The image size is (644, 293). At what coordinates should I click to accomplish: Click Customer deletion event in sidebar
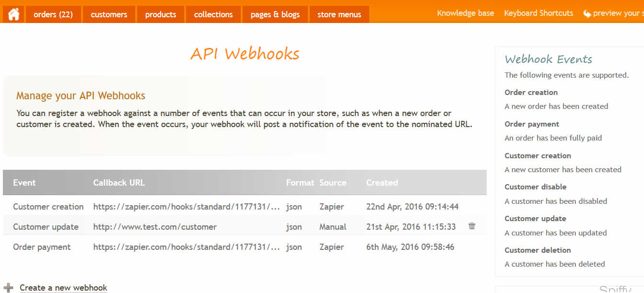(538, 250)
